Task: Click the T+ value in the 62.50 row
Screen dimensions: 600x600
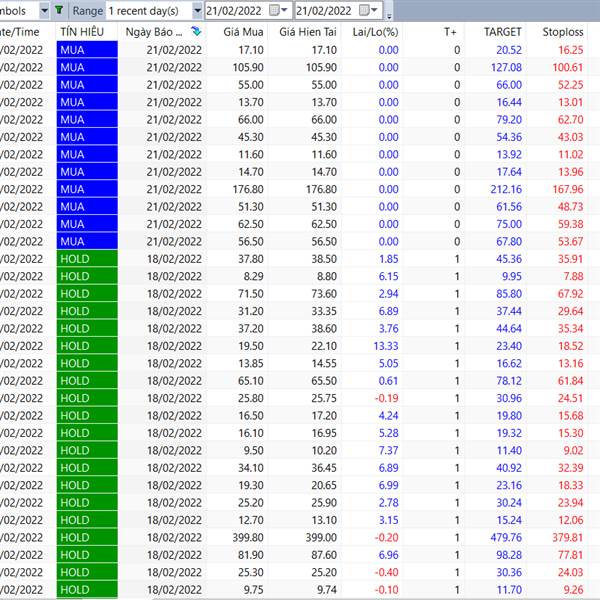Action: tap(457, 224)
